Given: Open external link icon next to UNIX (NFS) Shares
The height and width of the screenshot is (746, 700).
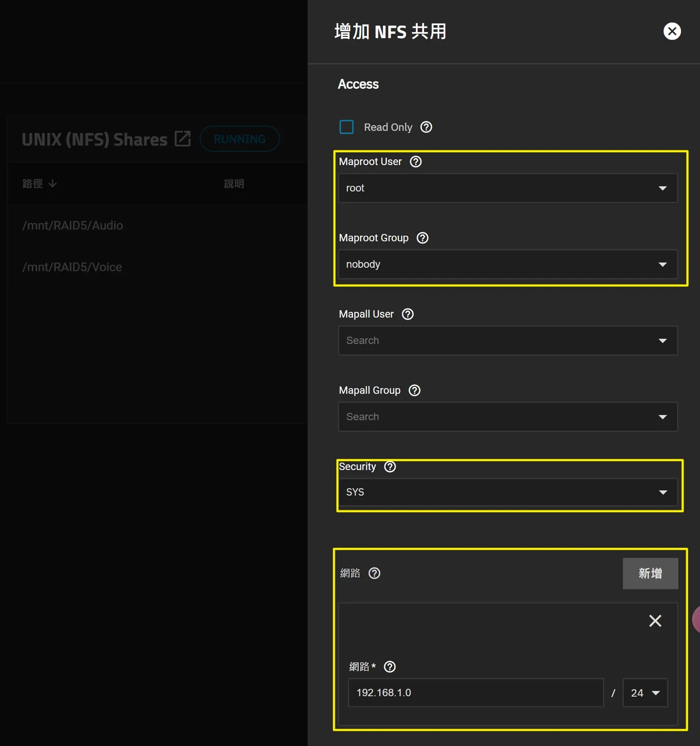Looking at the screenshot, I should click(x=183, y=138).
